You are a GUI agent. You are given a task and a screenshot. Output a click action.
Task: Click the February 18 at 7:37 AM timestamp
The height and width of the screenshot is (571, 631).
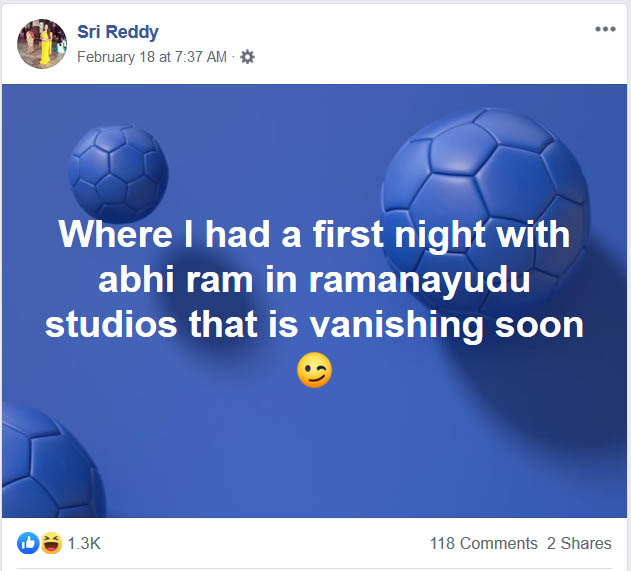coord(152,57)
